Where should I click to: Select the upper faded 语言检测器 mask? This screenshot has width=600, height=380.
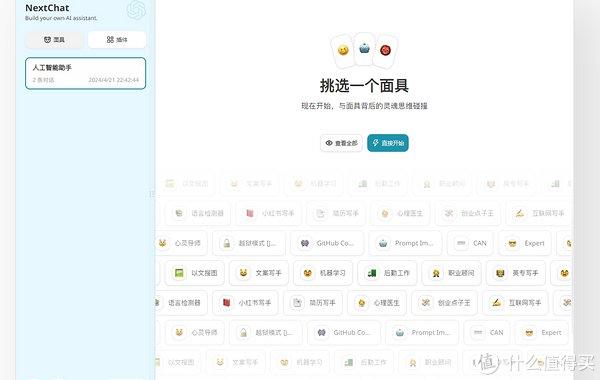(x=198, y=213)
